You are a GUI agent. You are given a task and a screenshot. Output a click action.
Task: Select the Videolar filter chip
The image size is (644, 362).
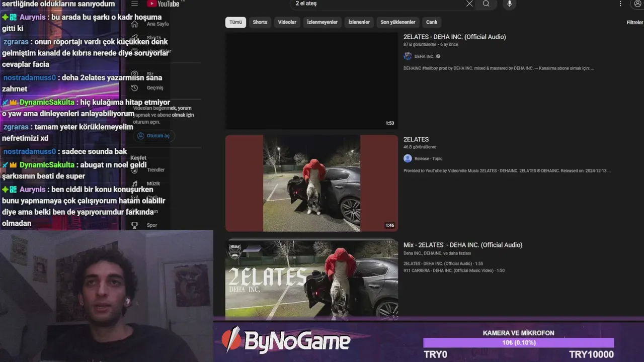(x=287, y=22)
